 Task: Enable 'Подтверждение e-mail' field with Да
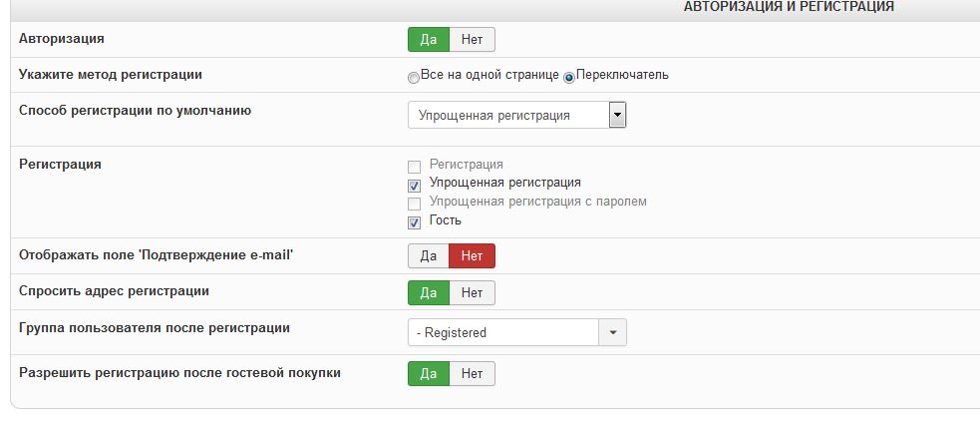tap(429, 255)
